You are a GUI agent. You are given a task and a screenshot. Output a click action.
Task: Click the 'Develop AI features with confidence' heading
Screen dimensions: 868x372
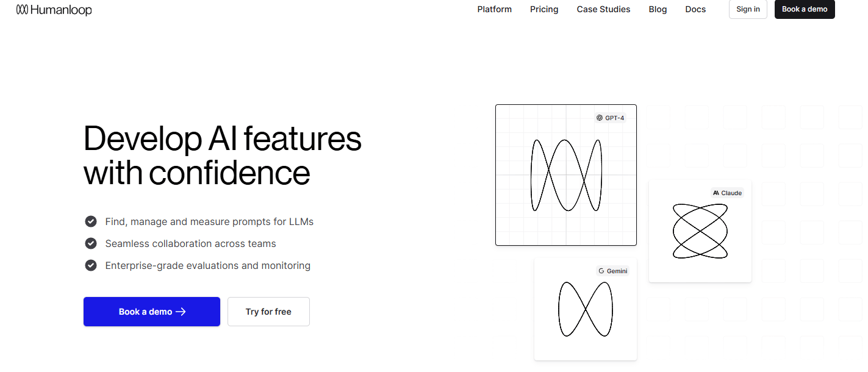coord(222,156)
